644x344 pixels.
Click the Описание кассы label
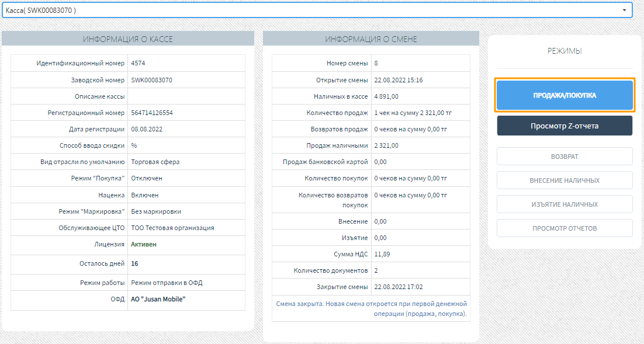[x=100, y=96]
